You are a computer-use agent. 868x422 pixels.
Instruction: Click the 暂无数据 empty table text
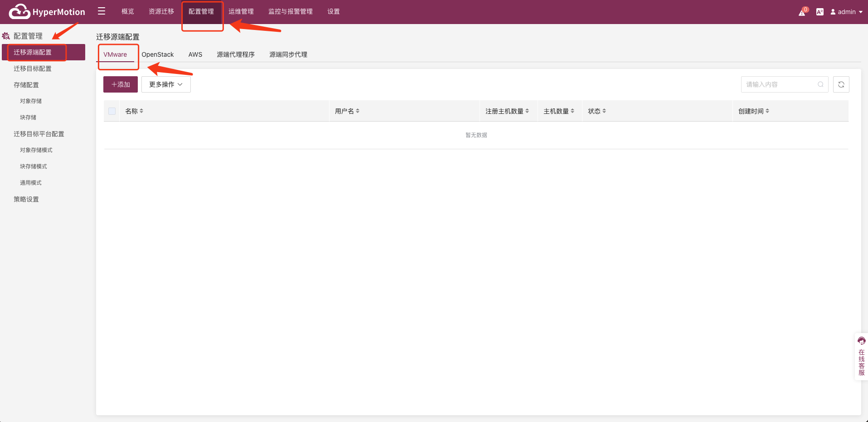point(476,135)
